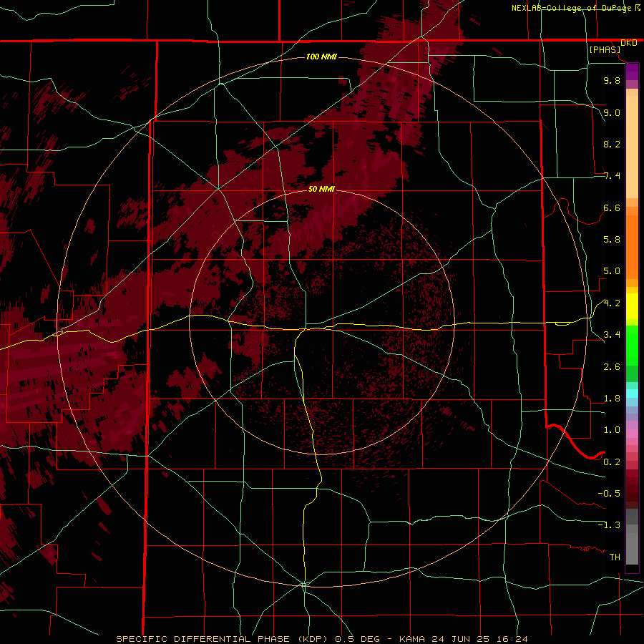
Task: Click the 4.2 legend value
Action: (x=612, y=303)
